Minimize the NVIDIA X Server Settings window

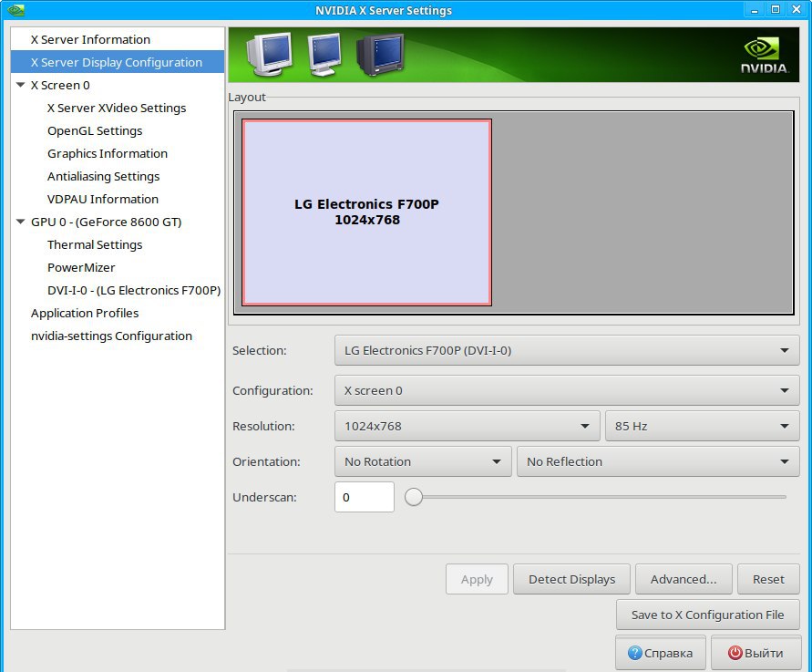pos(755,10)
